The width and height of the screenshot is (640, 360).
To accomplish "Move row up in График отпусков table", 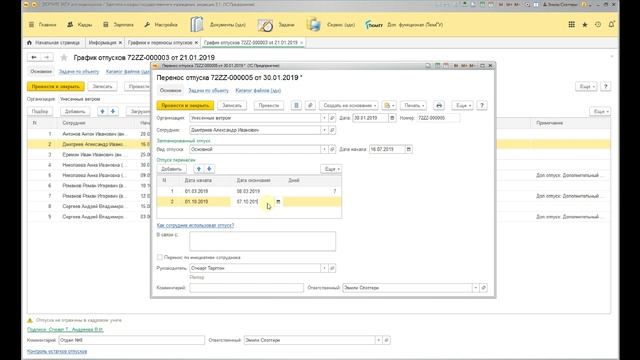I will point(102,111).
